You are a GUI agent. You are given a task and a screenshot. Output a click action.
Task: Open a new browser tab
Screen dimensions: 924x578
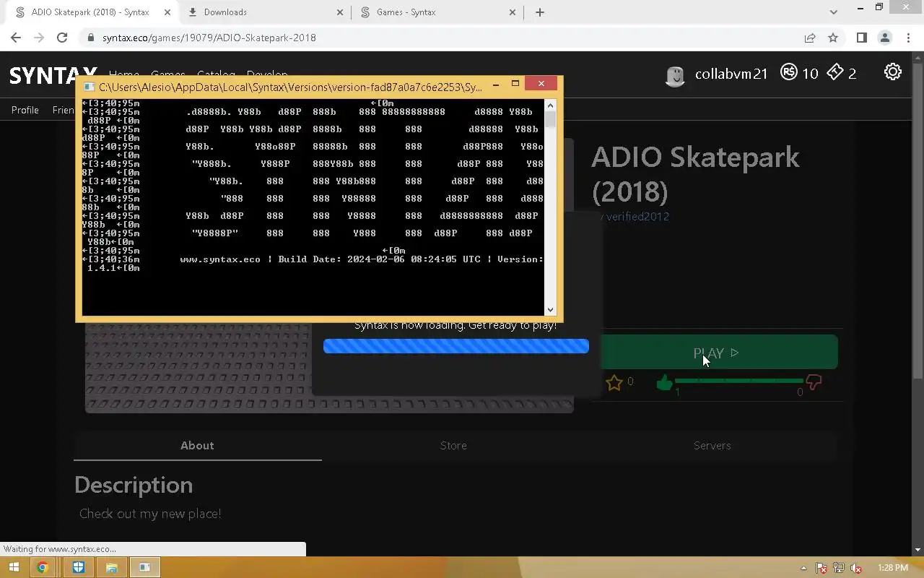[539, 12]
